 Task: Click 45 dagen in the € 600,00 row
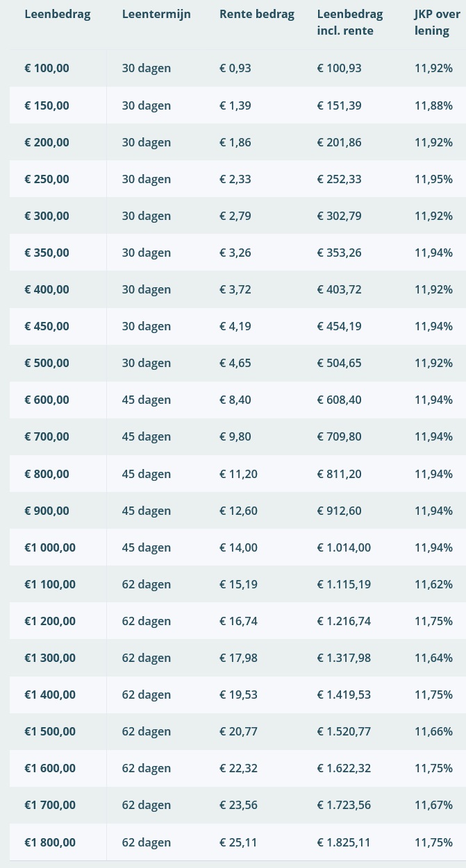coord(147,400)
